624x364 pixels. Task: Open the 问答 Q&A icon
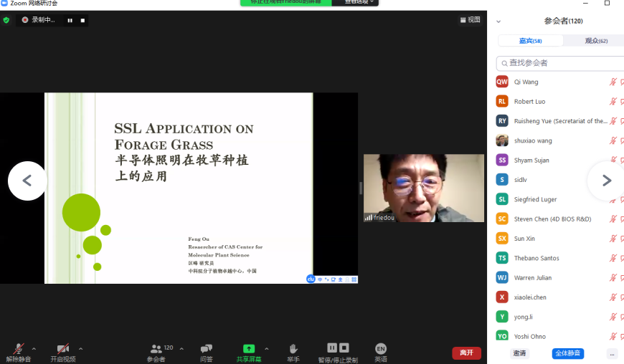point(206,349)
